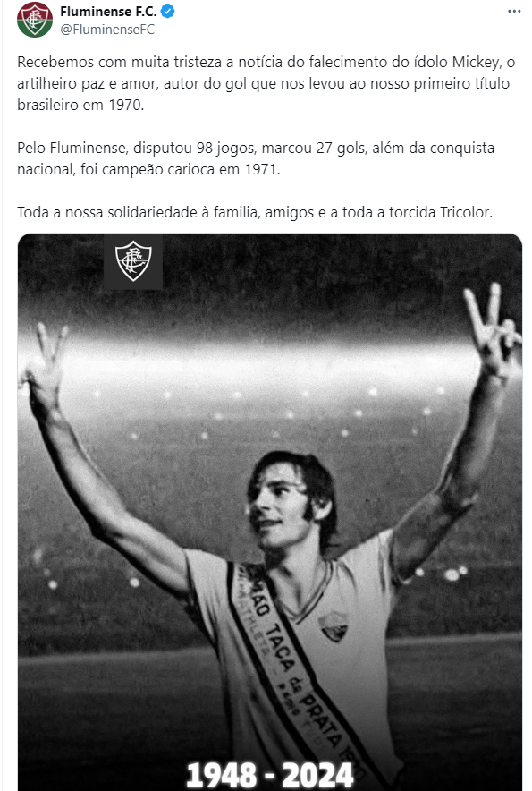This screenshot has height=791, width=532.
Task: Click the paragraph starting "Pelo Fluminense, disputou"
Action: coord(256,158)
